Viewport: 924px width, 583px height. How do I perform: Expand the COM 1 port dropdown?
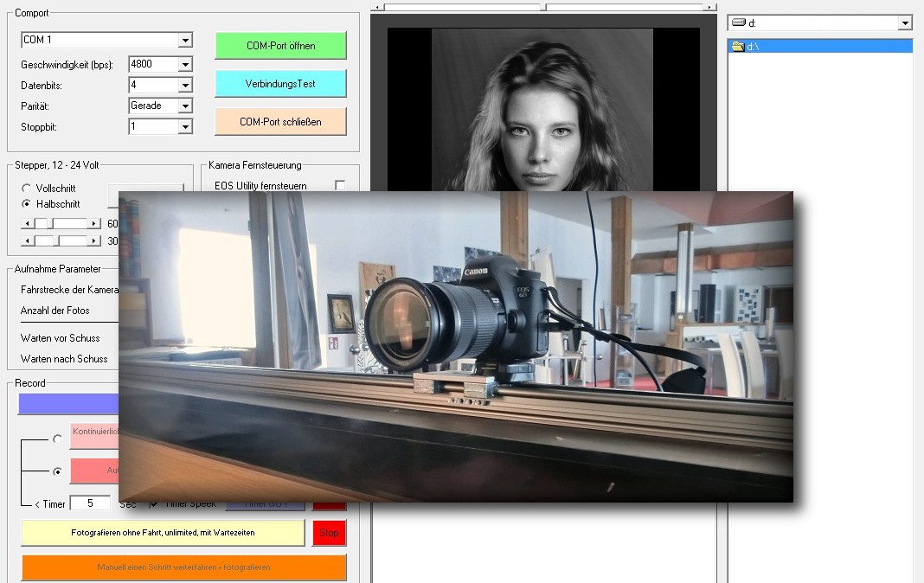point(184,40)
